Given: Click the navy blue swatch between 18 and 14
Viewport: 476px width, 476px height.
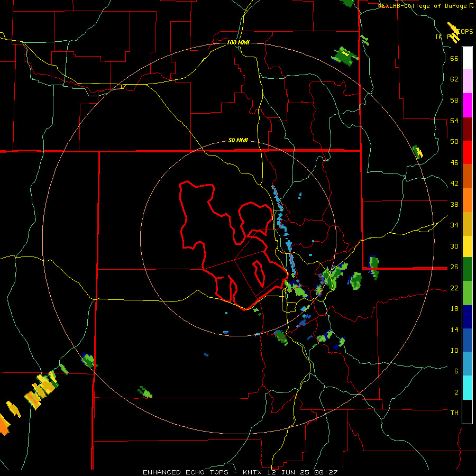Looking at the screenshot, I should click(467, 317).
